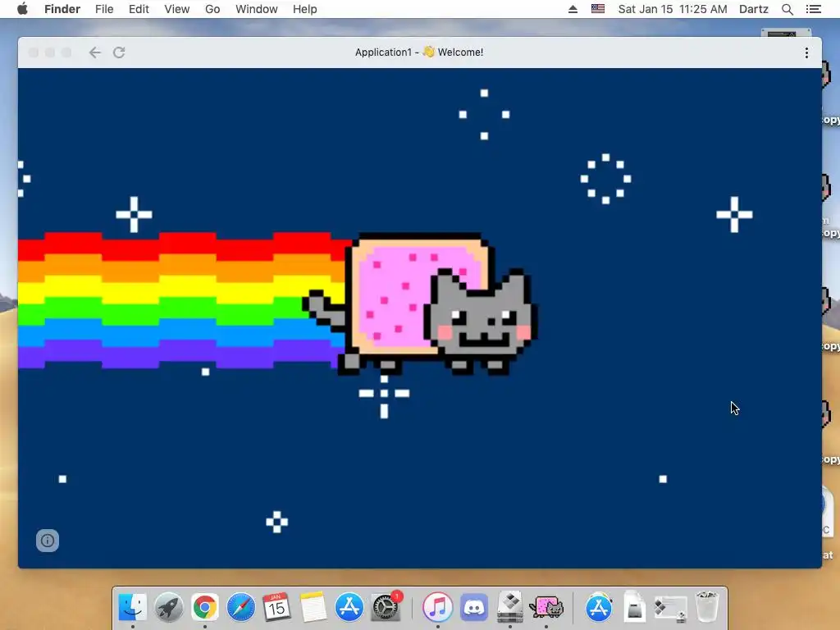Image resolution: width=840 pixels, height=630 pixels.
Task: Open Boot Camp Assistant from the dock
Action: (510, 608)
